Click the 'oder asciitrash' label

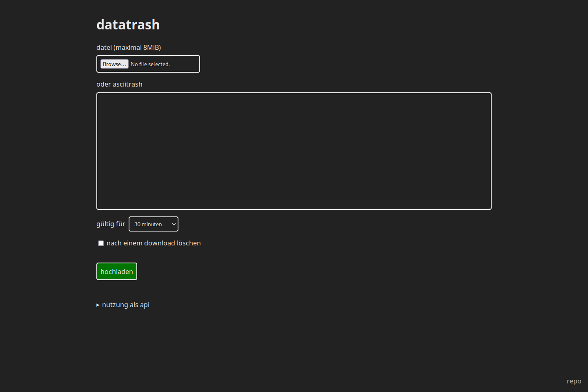[119, 84]
